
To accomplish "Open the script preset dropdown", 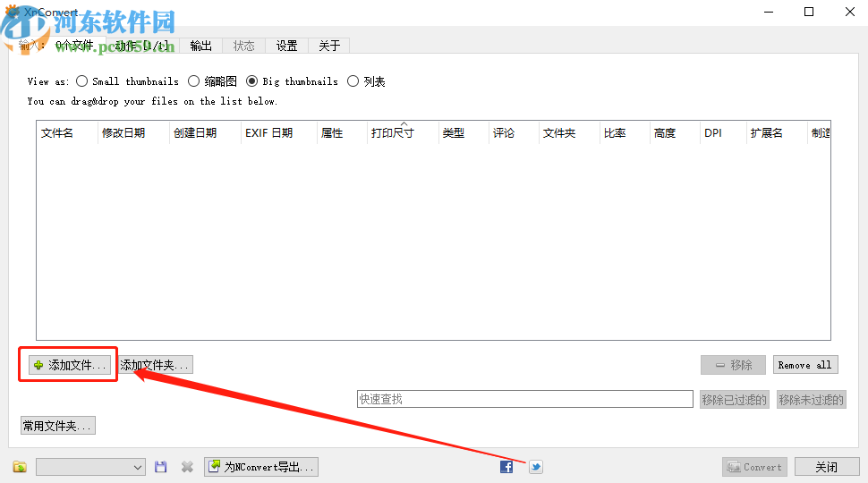I will click(x=90, y=467).
